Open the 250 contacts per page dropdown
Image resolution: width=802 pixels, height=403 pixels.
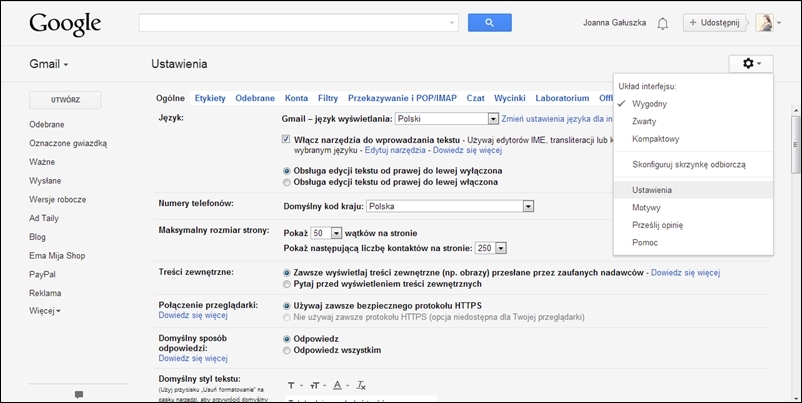coord(491,248)
